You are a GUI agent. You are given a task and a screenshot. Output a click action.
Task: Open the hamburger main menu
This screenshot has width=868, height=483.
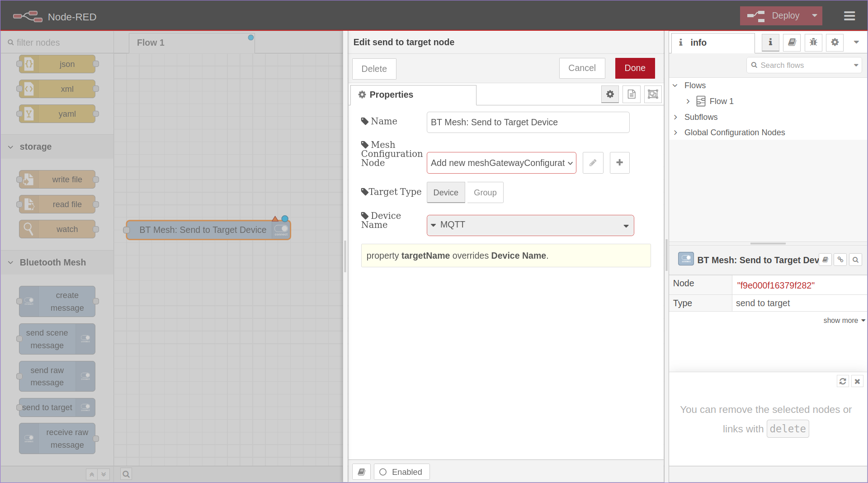coord(849,16)
